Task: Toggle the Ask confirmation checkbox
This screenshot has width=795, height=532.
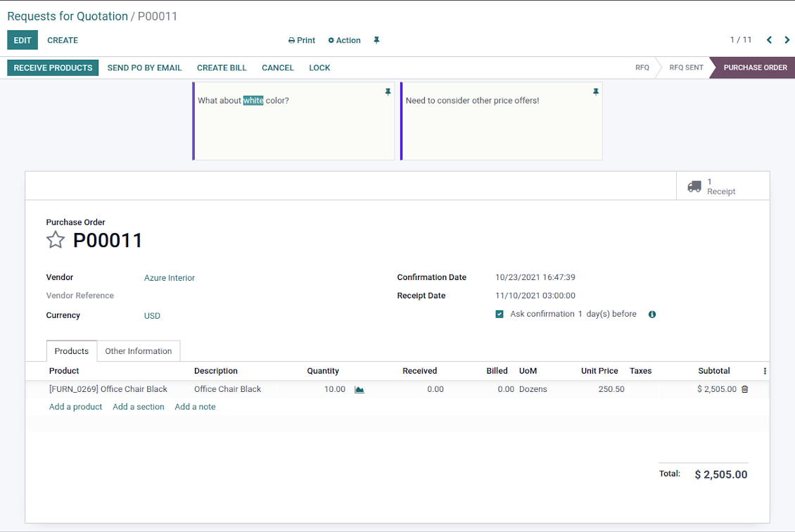Action: coord(500,315)
